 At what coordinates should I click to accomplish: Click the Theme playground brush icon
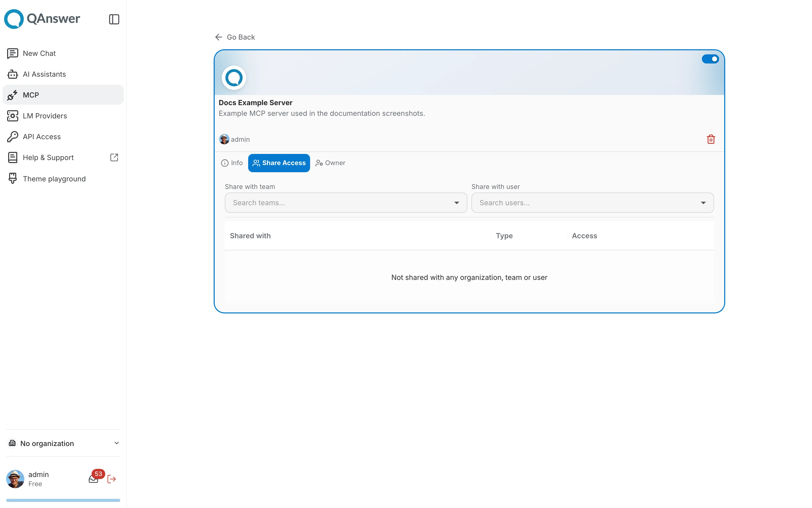pyautogui.click(x=12, y=178)
